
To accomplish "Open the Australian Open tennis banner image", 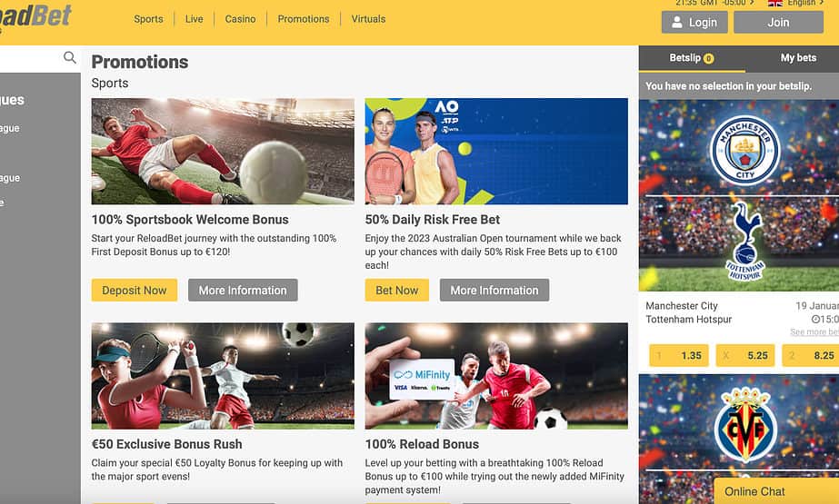I will pyautogui.click(x=496, y=152).
